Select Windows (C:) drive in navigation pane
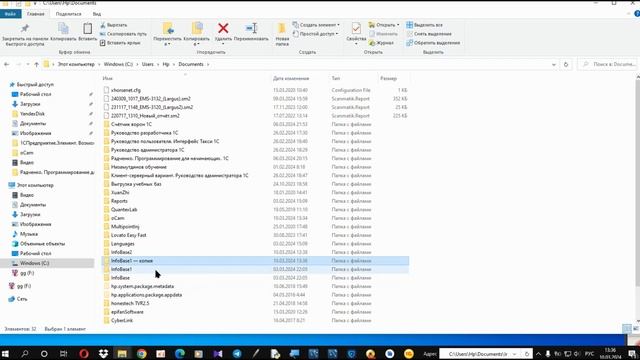The width and height of the screenshot is (640, 360). coord(34,263)
